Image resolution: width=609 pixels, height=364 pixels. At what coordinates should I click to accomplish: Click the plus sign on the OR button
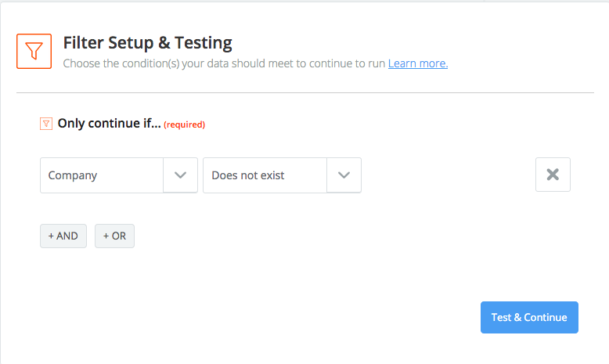(x=106, y=236)
